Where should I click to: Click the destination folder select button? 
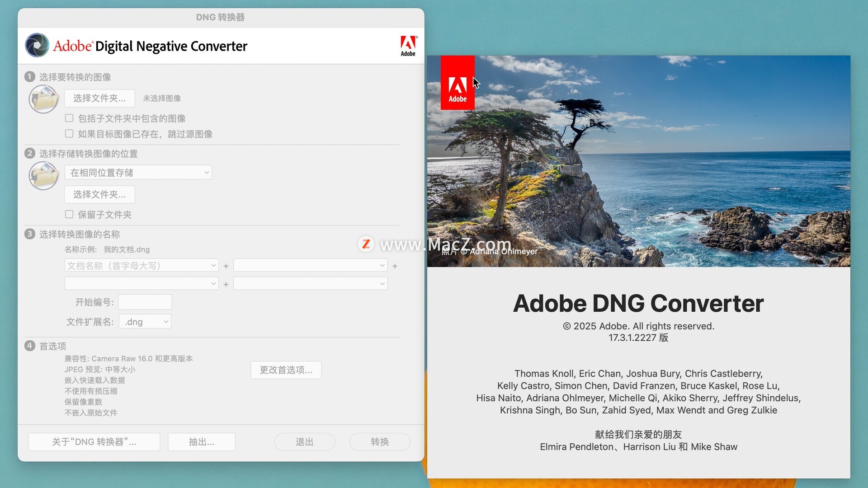pos(99,194)
